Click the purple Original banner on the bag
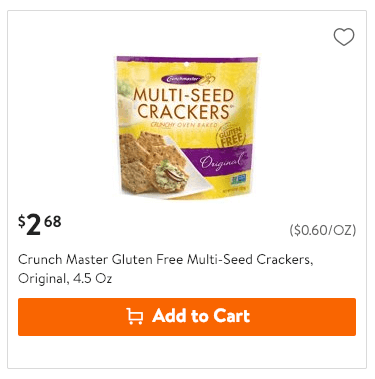Image resolution: width=375 pixels, height=379 pixels. coord(220,162)
